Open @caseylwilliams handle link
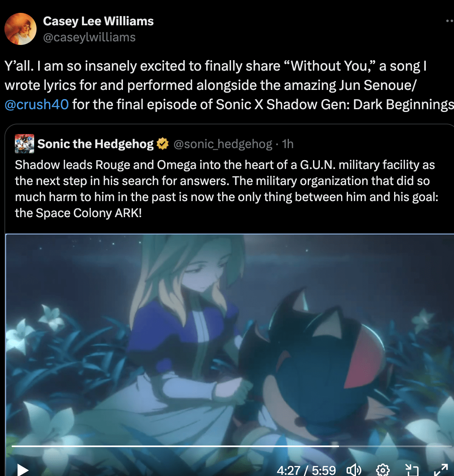This screenshot has width=454, height=476. [x=89, y=37]
